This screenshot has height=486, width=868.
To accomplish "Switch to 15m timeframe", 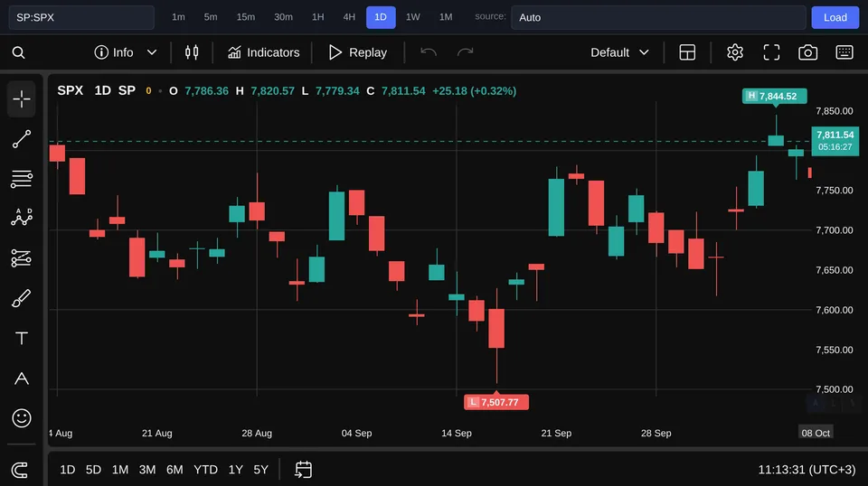I will tap(246, 17).
